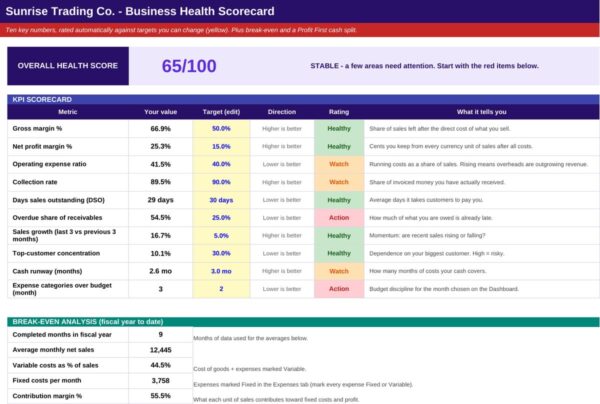Click Watch rating for Collection rate
The height and width of the screenshot is (404, 600).
tap(339, 182)
